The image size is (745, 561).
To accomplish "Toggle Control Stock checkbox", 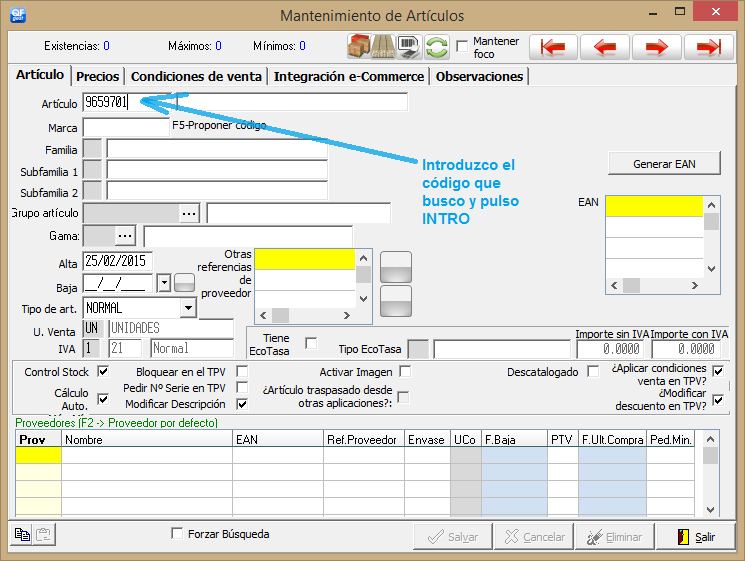I will (x=103, y=371).
